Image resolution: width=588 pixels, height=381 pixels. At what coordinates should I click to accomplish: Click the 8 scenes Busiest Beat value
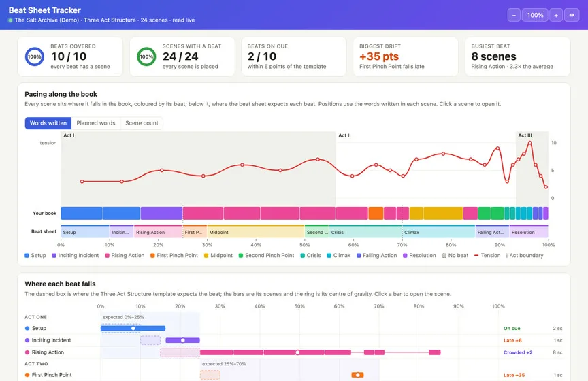point(493,56)
